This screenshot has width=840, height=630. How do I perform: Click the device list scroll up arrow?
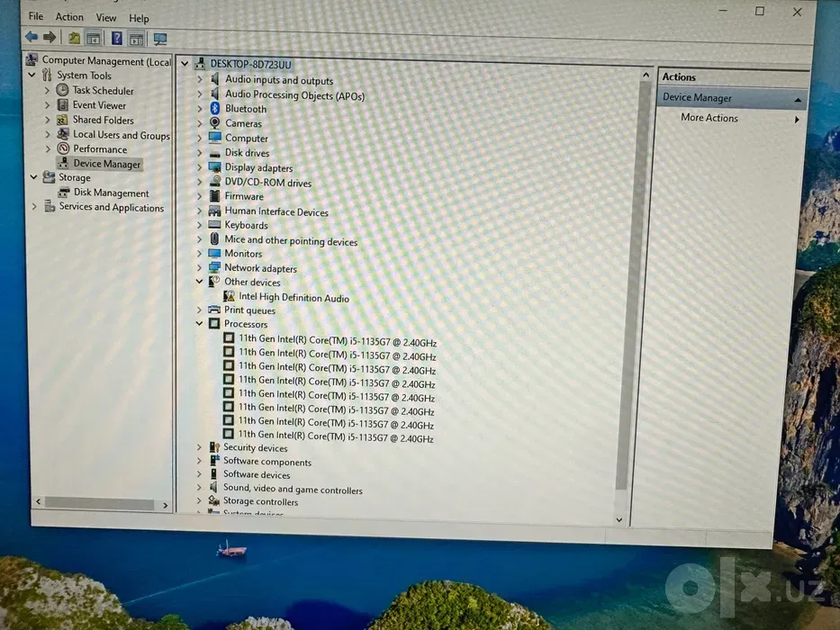(646, 75)
